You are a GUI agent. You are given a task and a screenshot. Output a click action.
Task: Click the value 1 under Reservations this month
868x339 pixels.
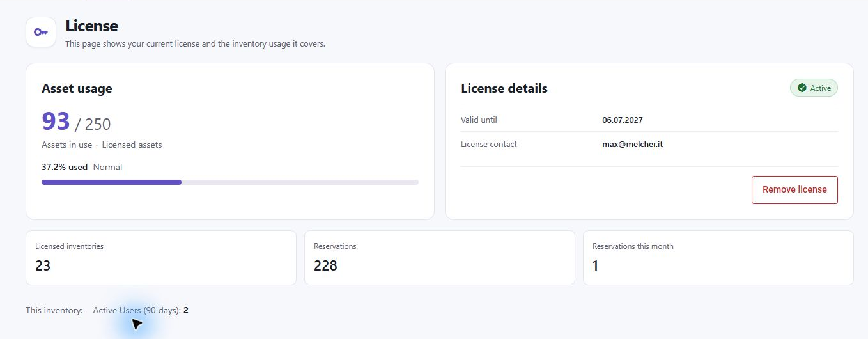(596, 265)
